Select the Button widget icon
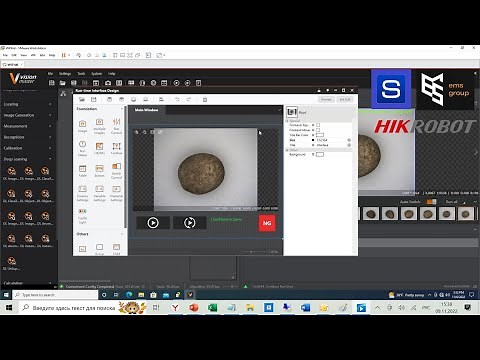The image size is (480, 360). pos(99,170)
